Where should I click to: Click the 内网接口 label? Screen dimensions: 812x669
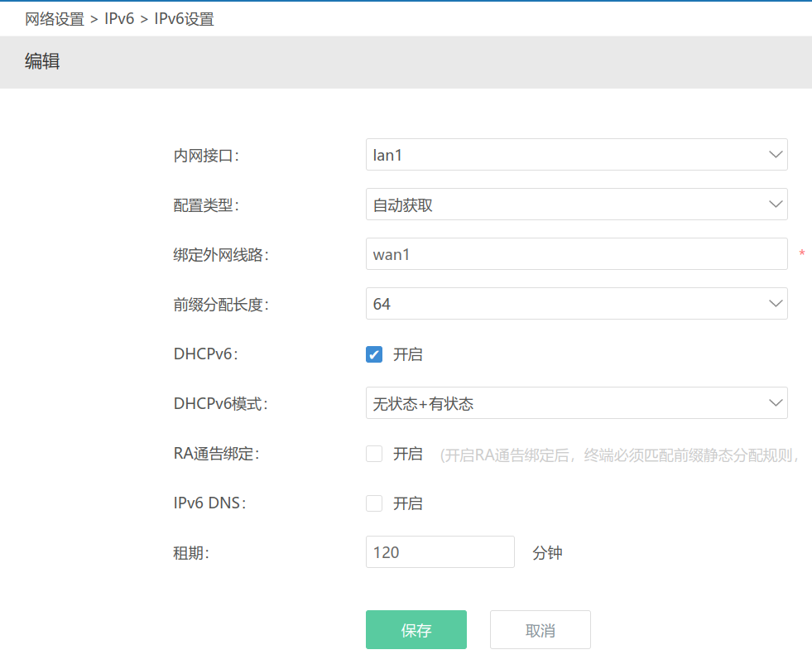click(206, 155)
